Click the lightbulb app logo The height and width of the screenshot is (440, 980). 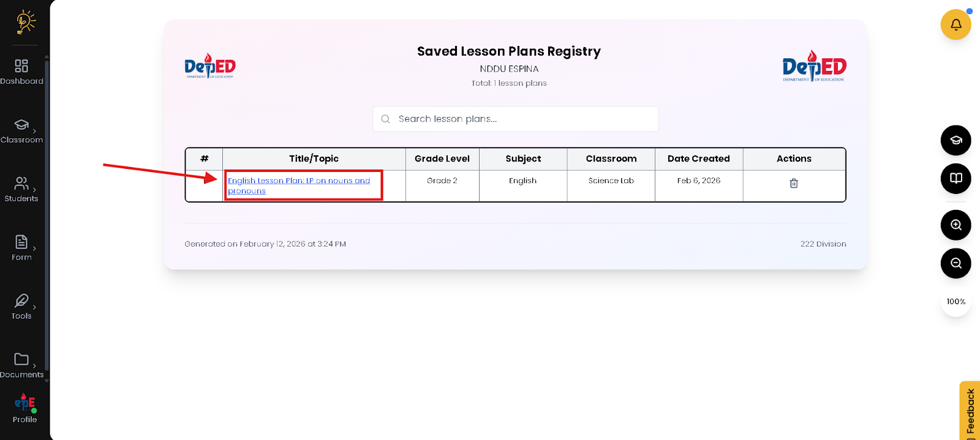[x=25, y=21]
